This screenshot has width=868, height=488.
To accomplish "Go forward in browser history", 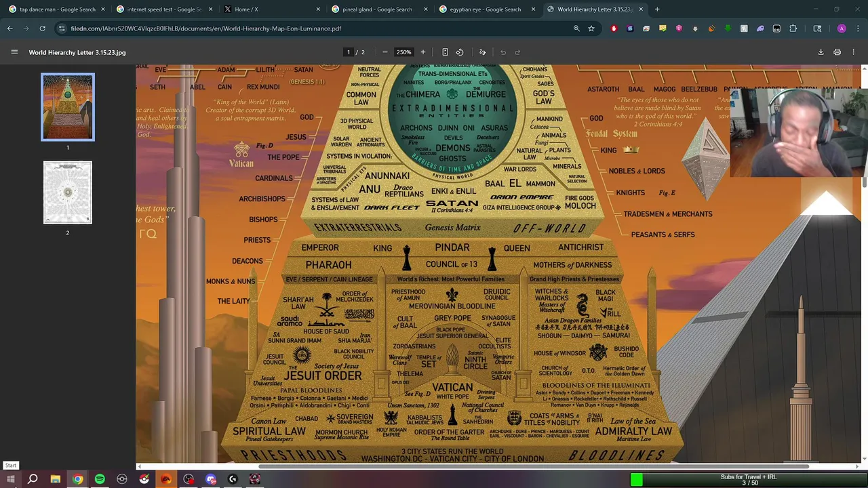I will pos(26,28).
